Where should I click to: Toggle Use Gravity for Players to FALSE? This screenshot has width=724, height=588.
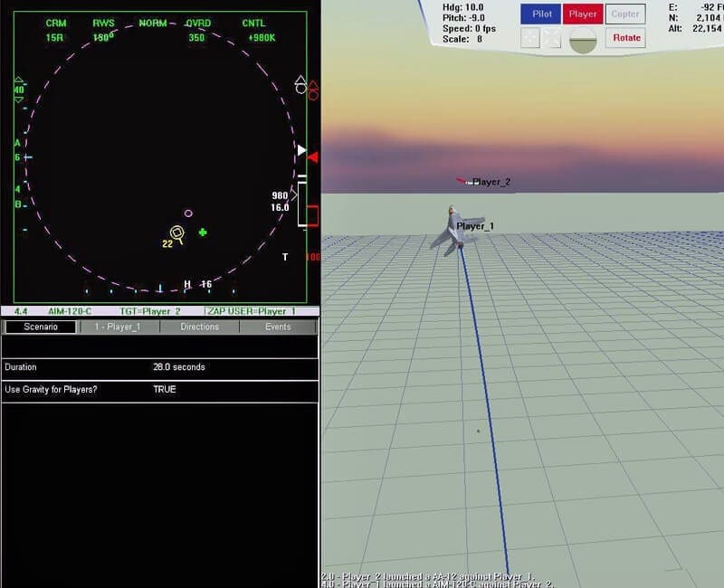pos(166,389)
